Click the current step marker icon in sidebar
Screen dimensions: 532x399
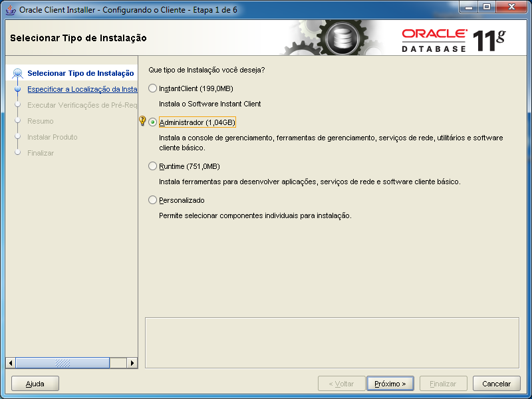click(x=17, y=73)
